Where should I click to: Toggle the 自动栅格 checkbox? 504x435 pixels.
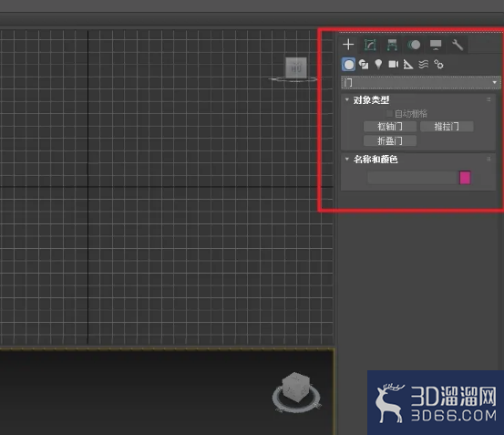389,113
